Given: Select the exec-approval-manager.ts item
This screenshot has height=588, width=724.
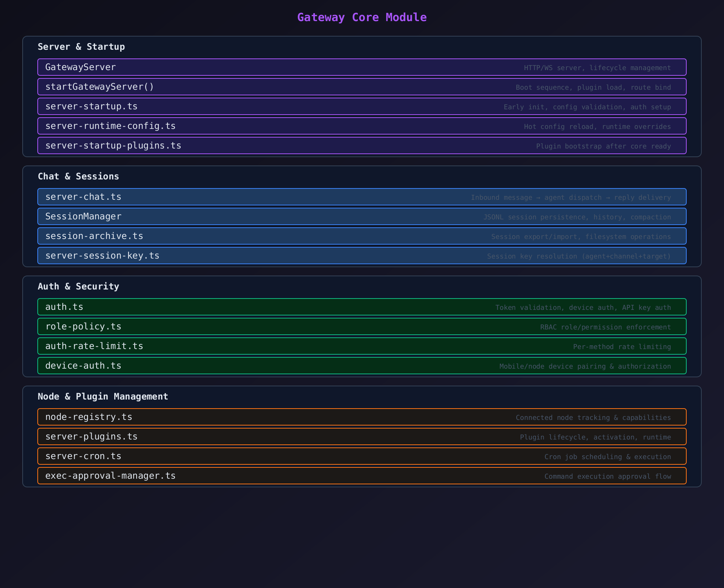Looking at the screenshot, I should pos(362,476).
